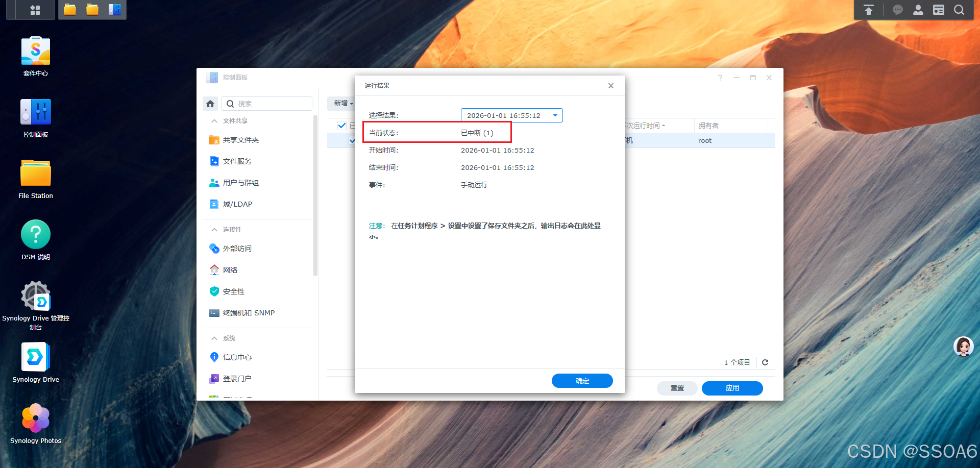Open the notifications icon in the taskbar
Image resolution: width=980 pixels, height=468 pixels.
[x=897, y=9]
